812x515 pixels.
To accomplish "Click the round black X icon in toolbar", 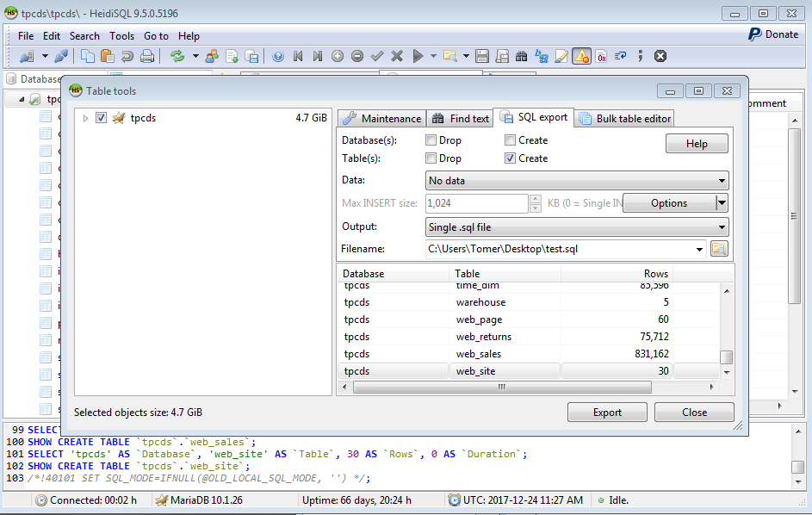I will tap(660, 56).
